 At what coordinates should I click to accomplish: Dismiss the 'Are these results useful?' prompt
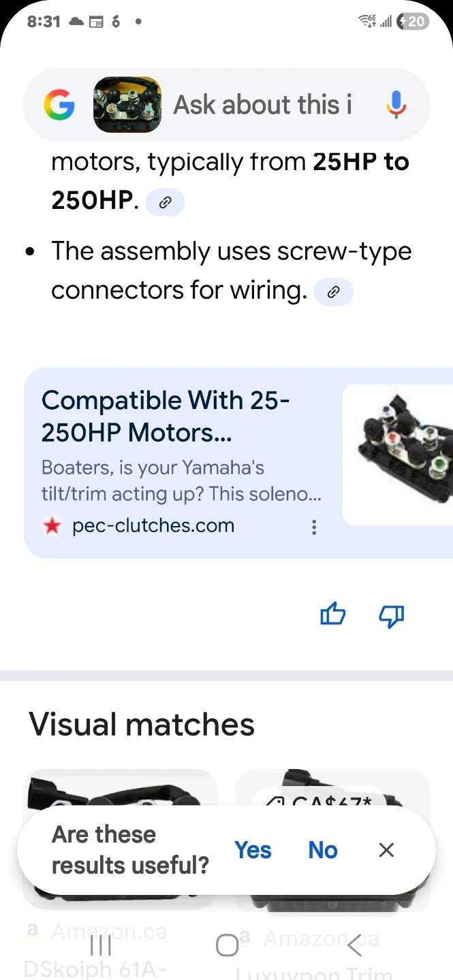(386, 849)
